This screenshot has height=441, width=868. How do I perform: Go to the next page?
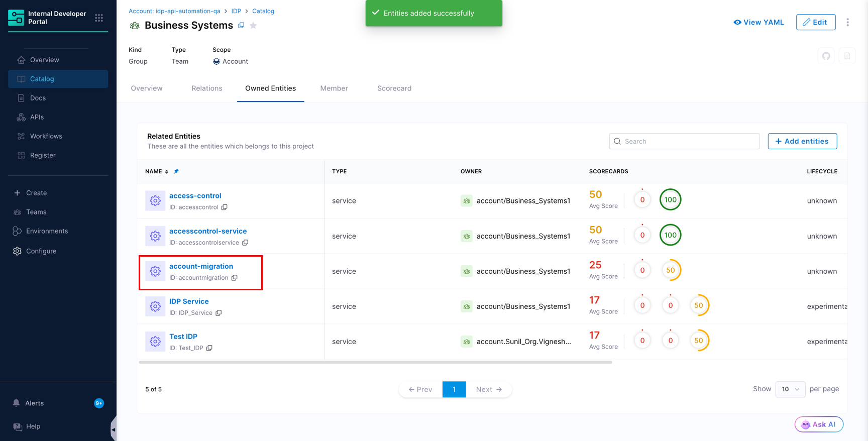[489, 389]
